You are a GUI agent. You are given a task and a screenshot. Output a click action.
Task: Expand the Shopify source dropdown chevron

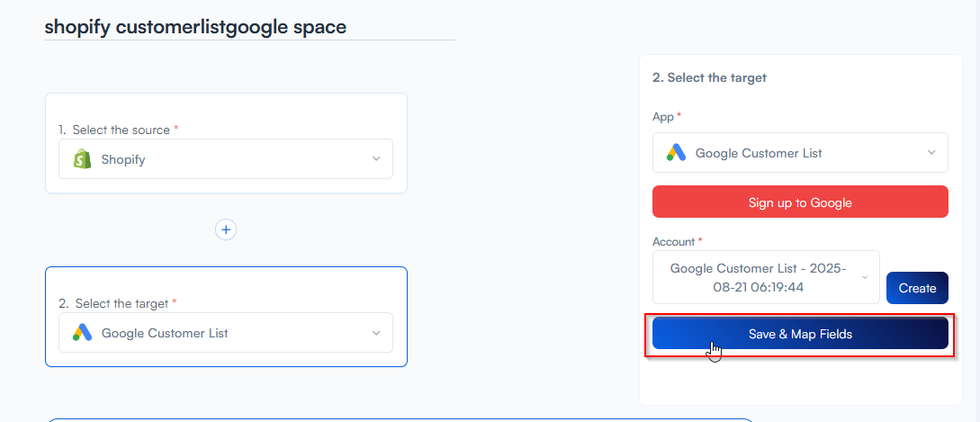click(x=376, y=159)
